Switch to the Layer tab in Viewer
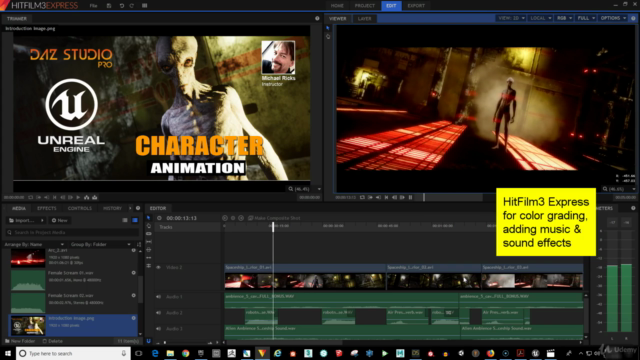640x360 pixels. pyautogui.click(x=364, y=18)
